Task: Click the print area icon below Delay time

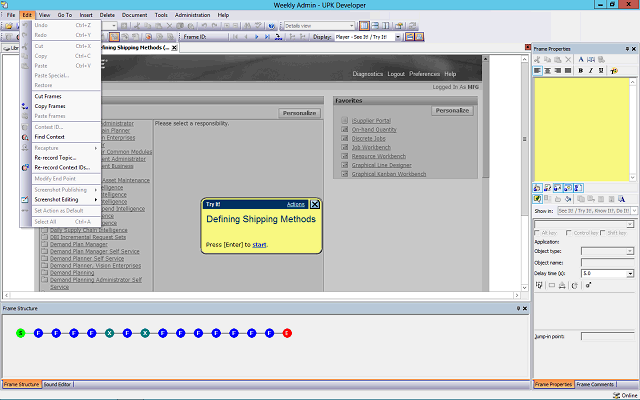Action: pyautogui.click(x=562, y=285)
